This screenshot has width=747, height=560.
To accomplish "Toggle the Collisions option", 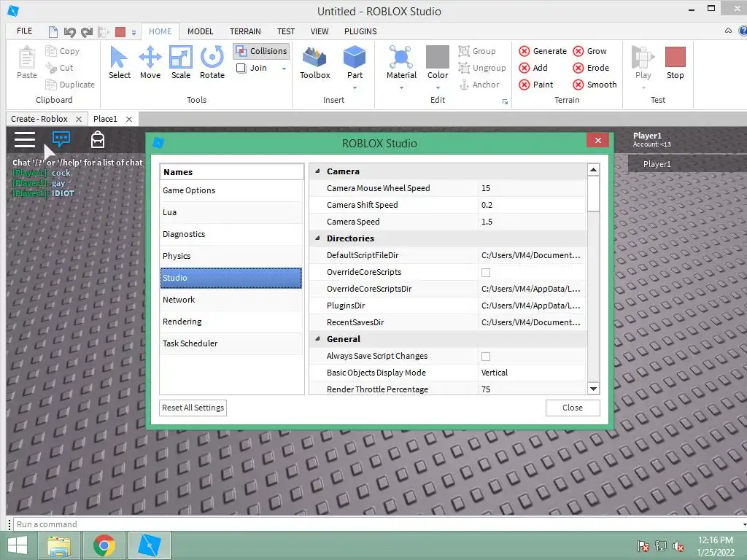I will pyautogui.click(x=262, y=51).
